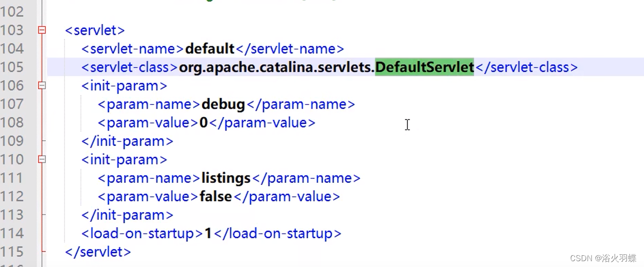Click the </param-name> closing tag after debug
The width and height of the screenshot is (644, 267).
tap(300, 105)
